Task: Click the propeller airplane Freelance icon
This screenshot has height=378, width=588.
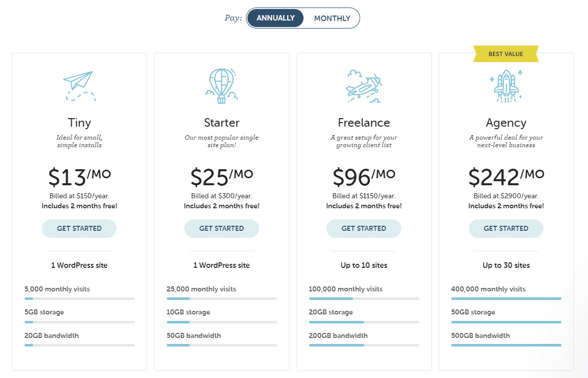Action: pyautogui.click(x=364, y=86)
